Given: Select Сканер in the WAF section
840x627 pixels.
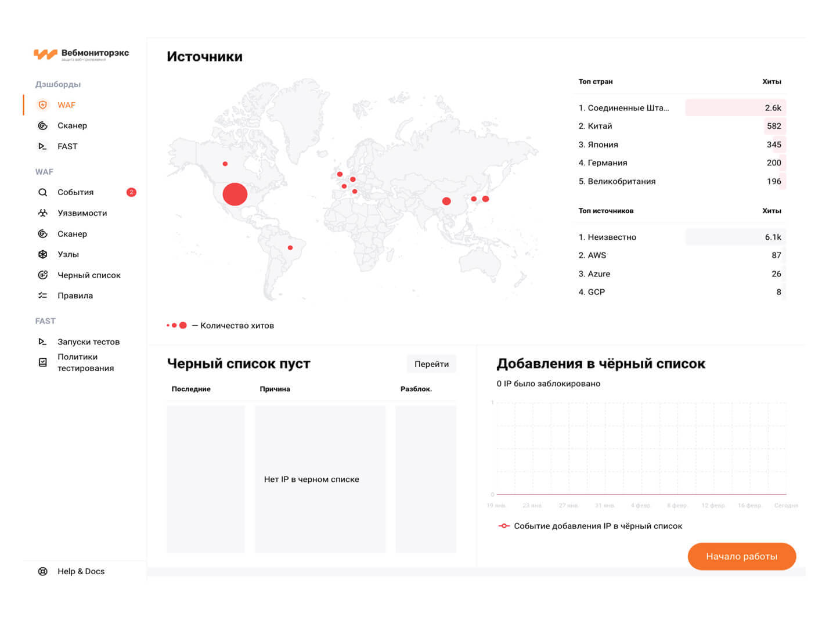Looking at the screenshot, I should point(72,234).
